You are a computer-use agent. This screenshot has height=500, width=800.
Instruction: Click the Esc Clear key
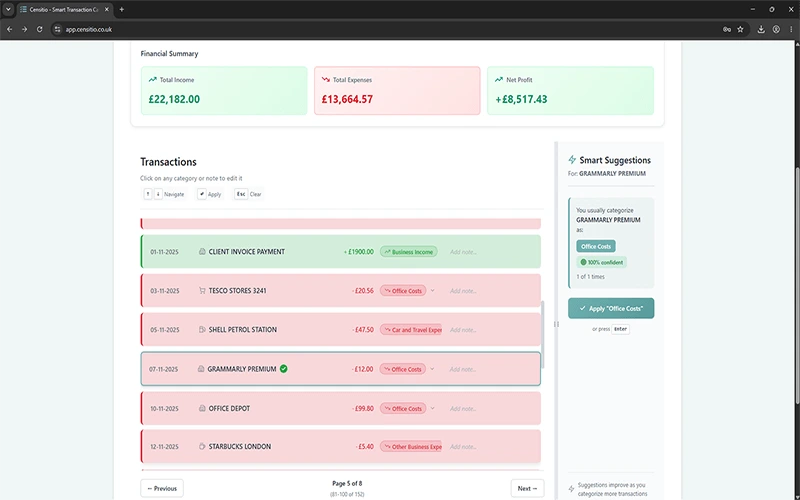pos(241,194)
